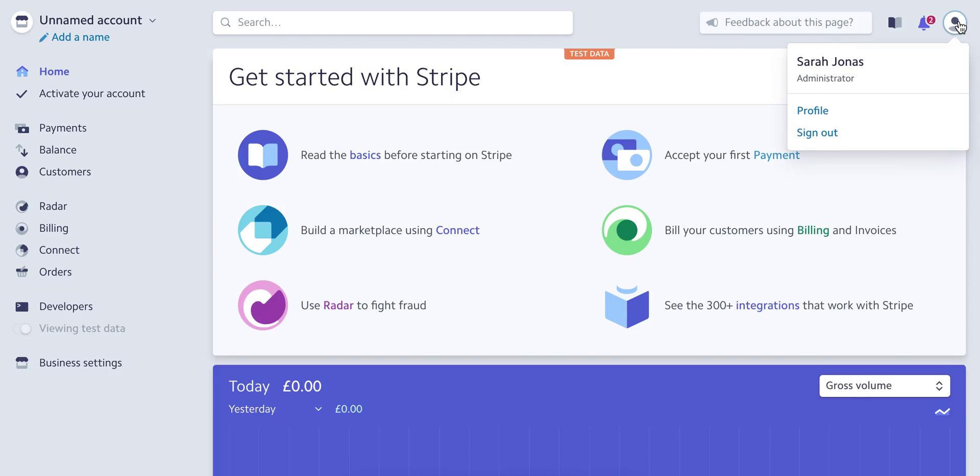980x476 pixels.
Task: Select Sign out in the user menu
Action: tap(817, 133)
